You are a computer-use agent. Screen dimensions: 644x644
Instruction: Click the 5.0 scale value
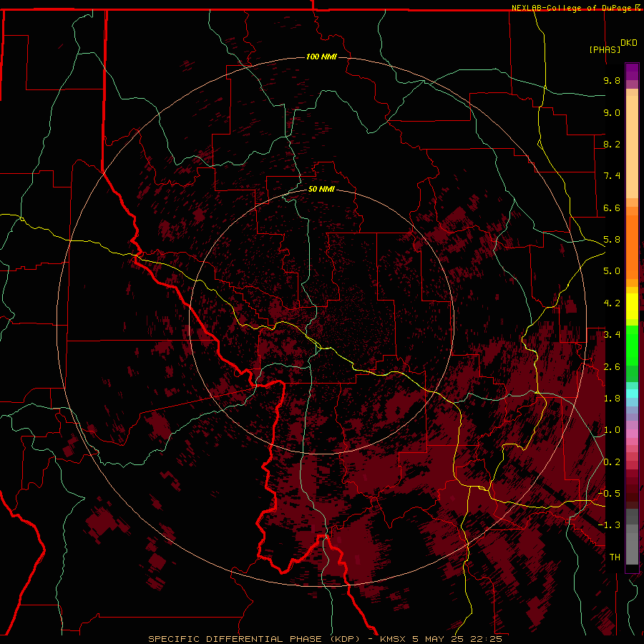[x=612, y=271]
